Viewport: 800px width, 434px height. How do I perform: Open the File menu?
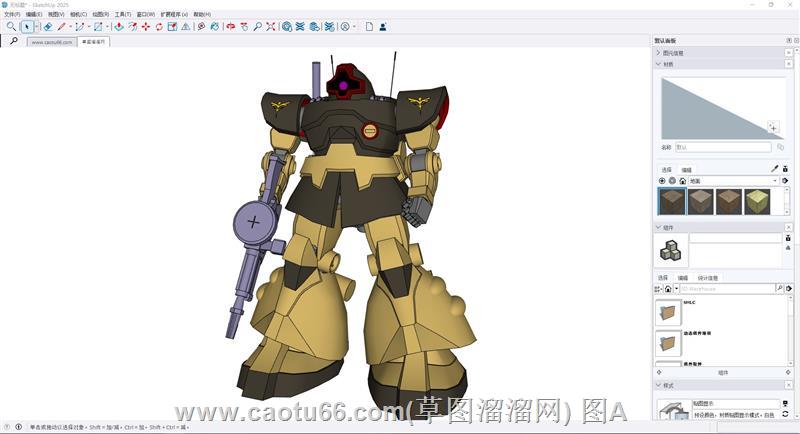pos(12,14)
